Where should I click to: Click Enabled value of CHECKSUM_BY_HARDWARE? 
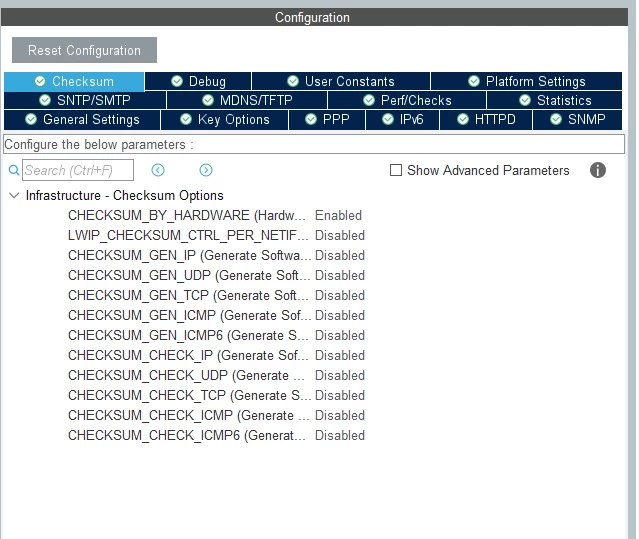(338, 215)
